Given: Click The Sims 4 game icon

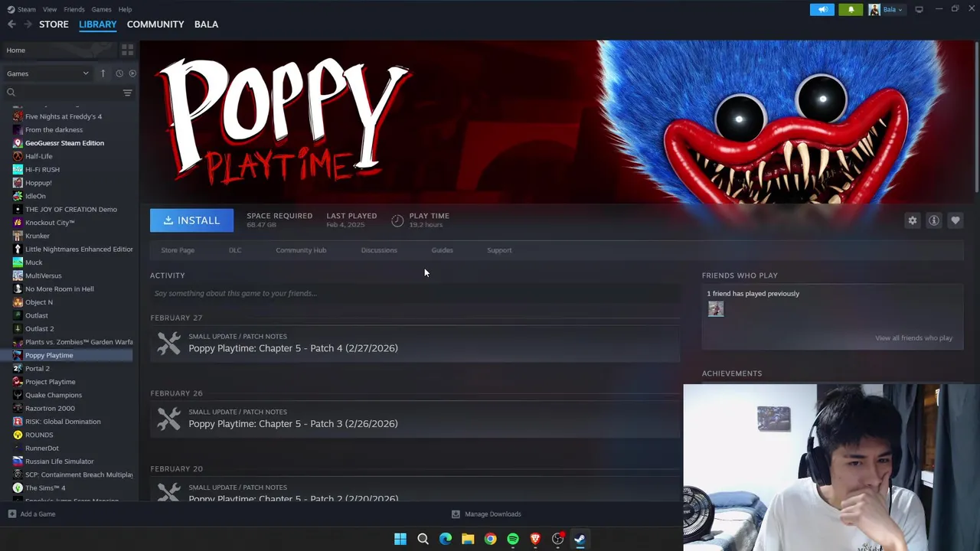Looking at the screenshot, I should [18, 488].
